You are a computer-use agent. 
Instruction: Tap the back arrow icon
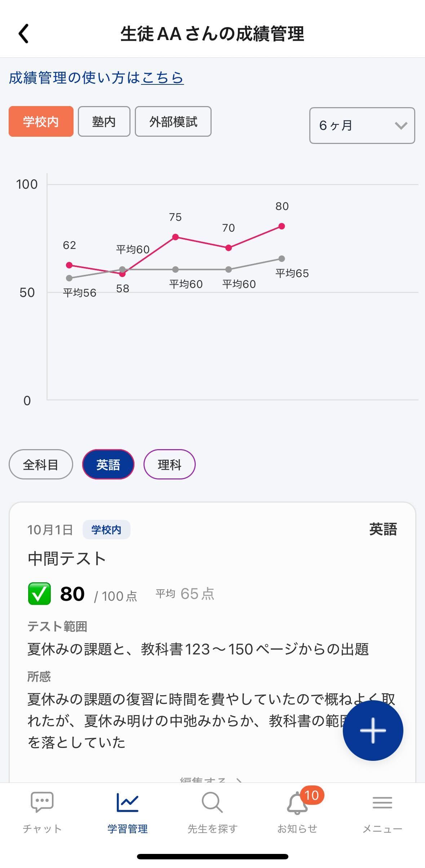24,34
